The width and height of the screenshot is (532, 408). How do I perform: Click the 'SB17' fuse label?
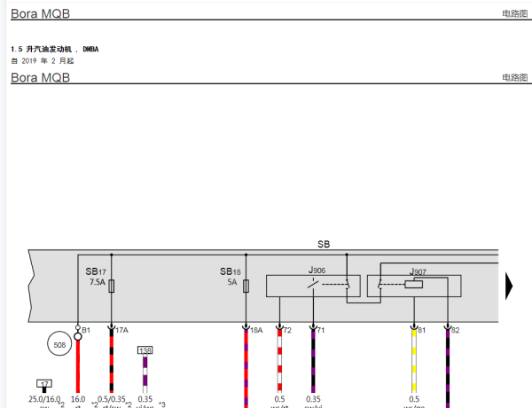pyautogui.click(x=96, y=271)
